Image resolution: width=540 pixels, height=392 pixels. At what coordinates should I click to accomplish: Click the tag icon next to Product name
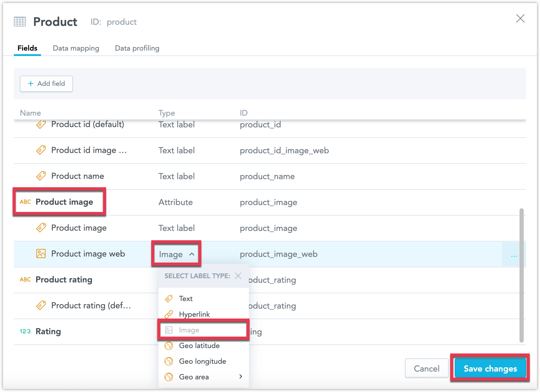click(x=41, y=176)
